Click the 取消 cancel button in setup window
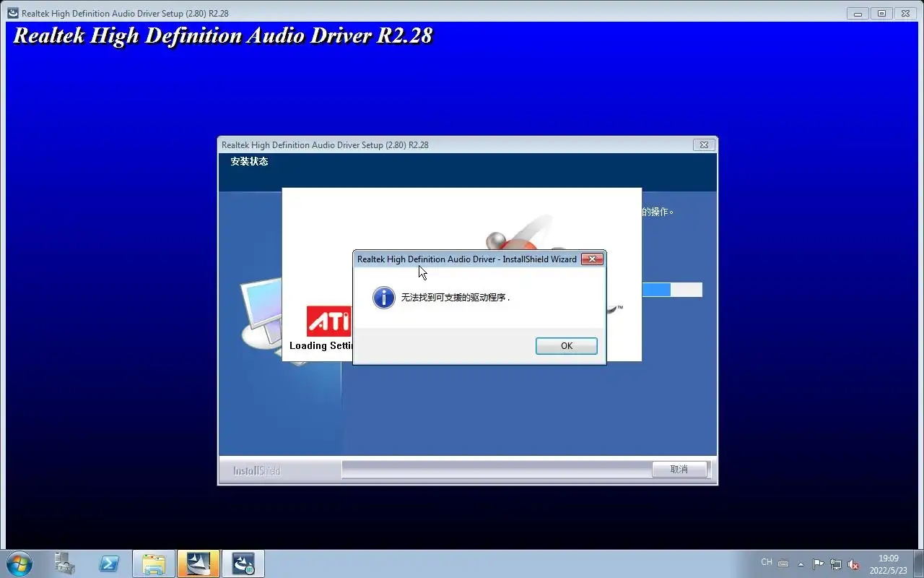The image size is (924, 578). pyautogui.click(x=679, y=469)
